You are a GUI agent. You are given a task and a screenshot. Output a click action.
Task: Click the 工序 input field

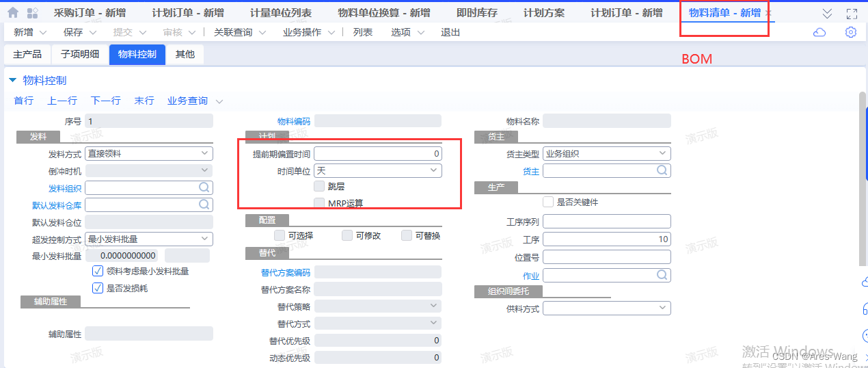(607, 239)
